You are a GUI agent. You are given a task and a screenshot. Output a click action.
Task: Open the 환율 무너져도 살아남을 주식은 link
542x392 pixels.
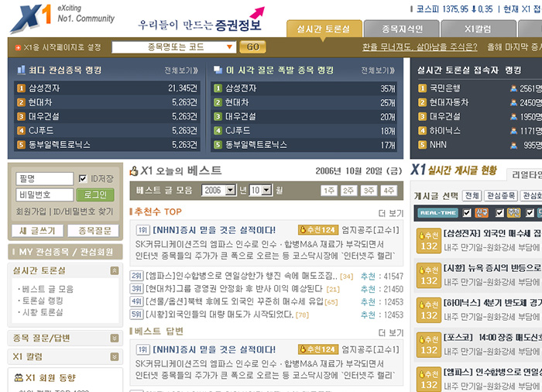pos(420,47)
